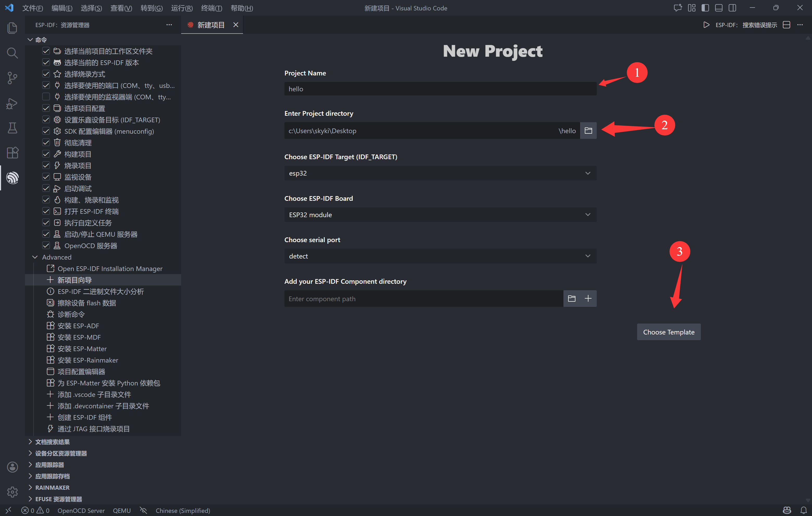Toggle checkbox for 选择当前的 ESP-IDF 版本

46,62
